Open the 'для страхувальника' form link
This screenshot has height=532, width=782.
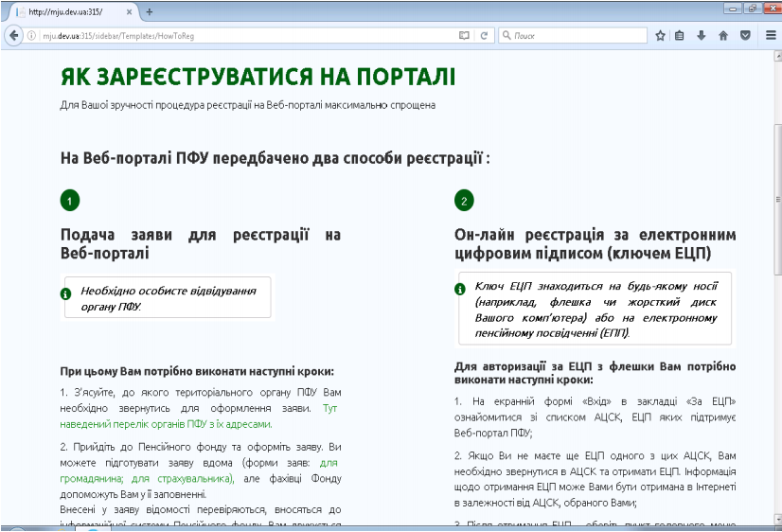183,479
